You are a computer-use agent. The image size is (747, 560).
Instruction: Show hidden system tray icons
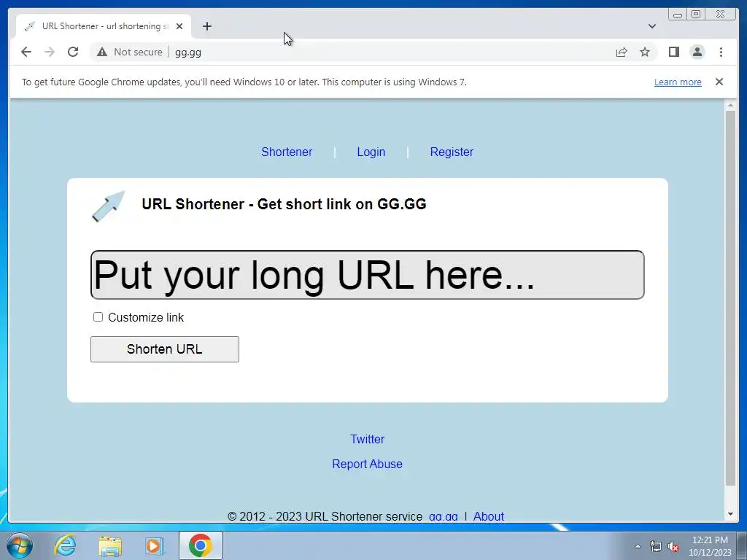point(638,546)
